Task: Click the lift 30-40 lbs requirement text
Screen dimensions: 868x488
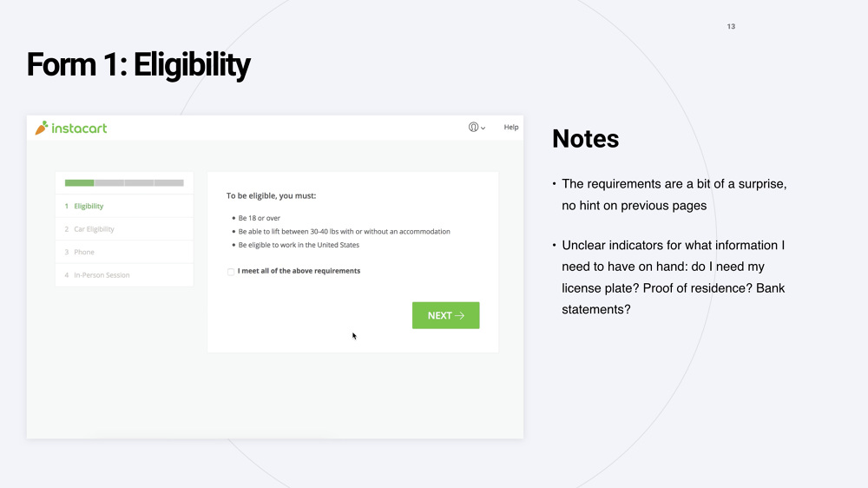Action: [x=345, y=232]
